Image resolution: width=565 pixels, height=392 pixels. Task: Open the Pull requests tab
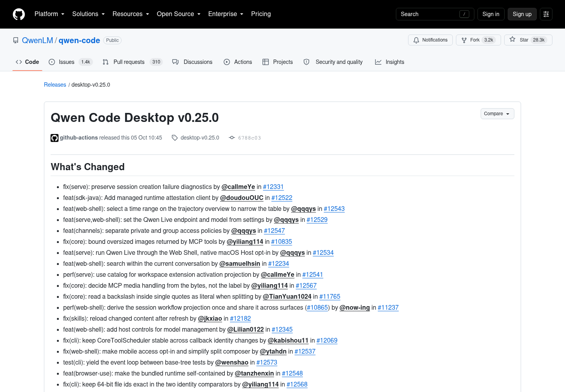(x=132, y=62)
